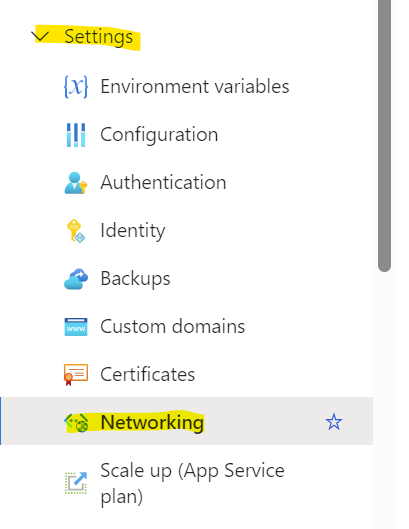This screenshot has width=409, height=529.
Task: Click the vertical scrollbar thumb
Action: pos(384,135)
